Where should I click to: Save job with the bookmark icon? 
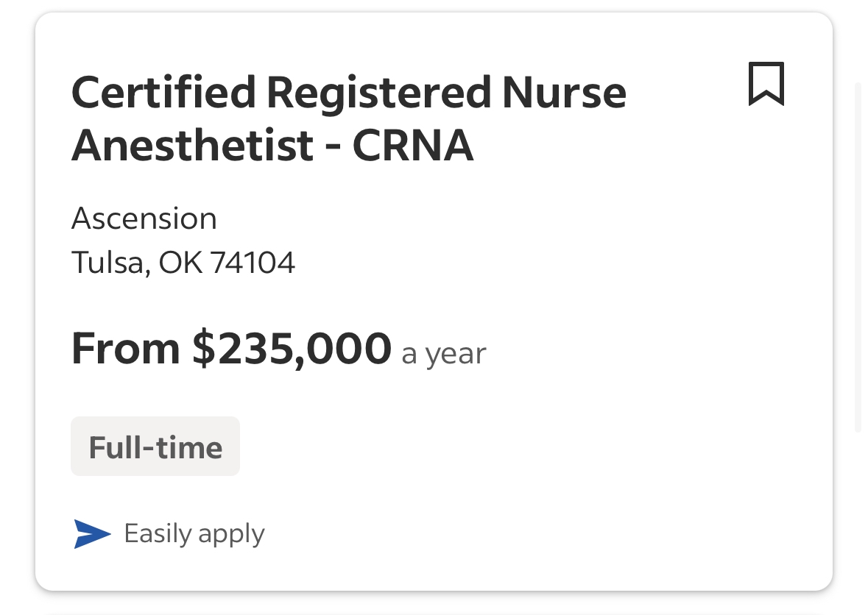(766, 84)
